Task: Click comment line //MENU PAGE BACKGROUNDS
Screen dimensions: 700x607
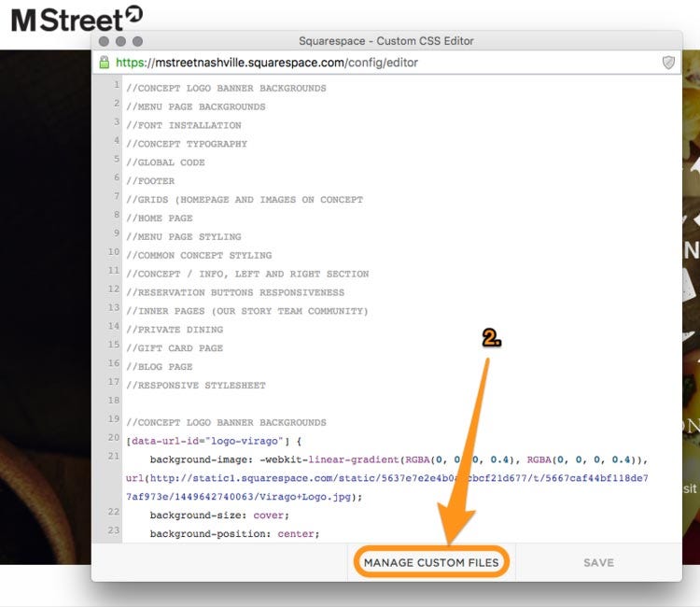Action: tap(196, 106)
